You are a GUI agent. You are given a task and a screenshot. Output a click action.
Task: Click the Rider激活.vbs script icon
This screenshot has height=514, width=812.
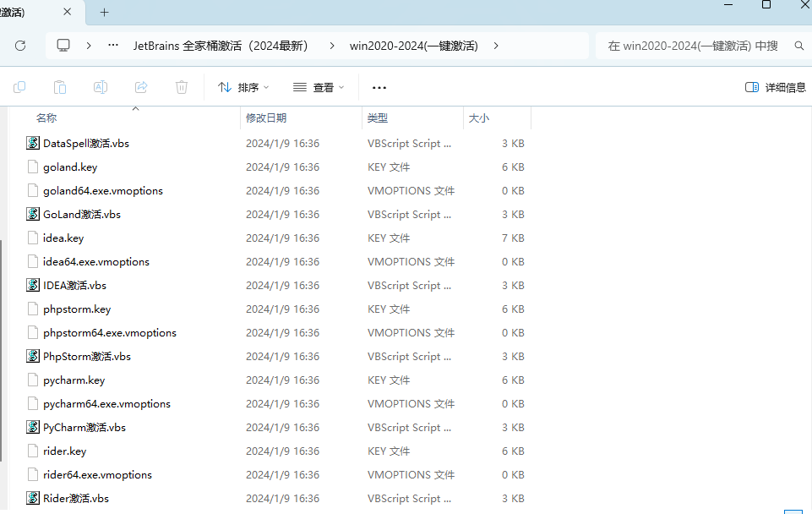tap(33, 498)
